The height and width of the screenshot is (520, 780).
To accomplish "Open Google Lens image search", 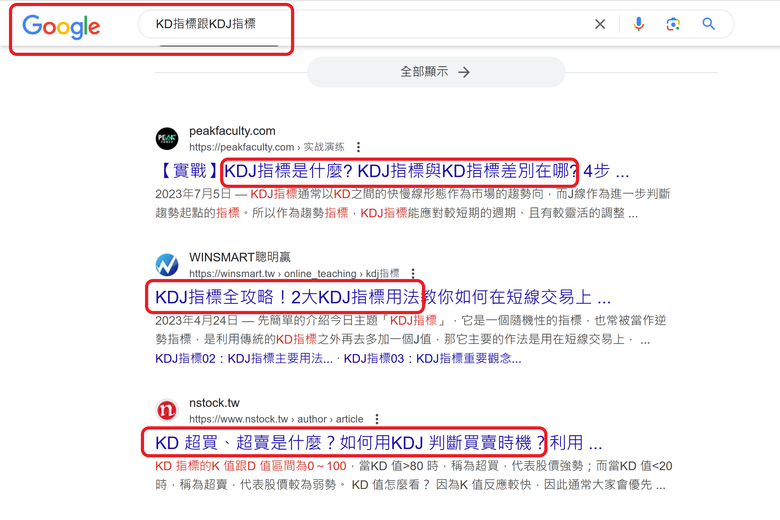I will click(673, 24).
